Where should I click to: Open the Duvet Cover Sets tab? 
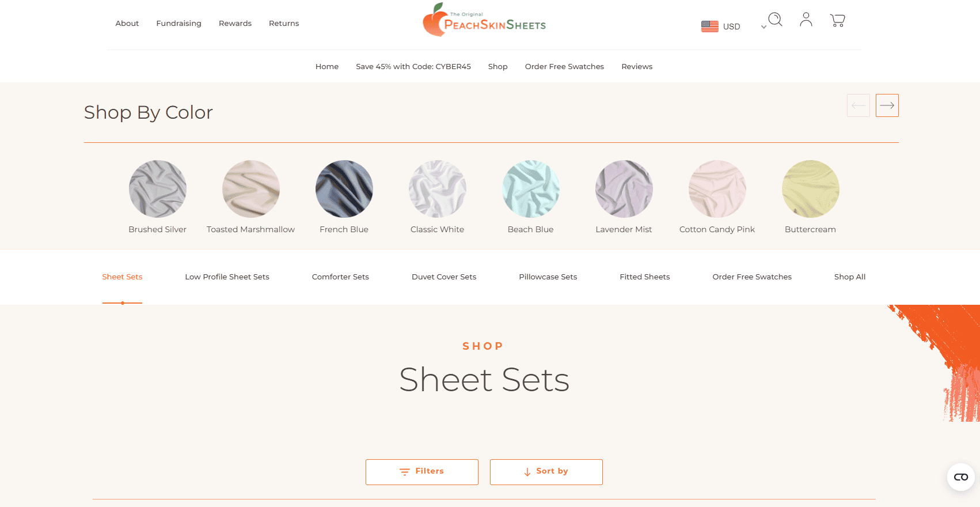pyautogui.click(x=444, y=277)
